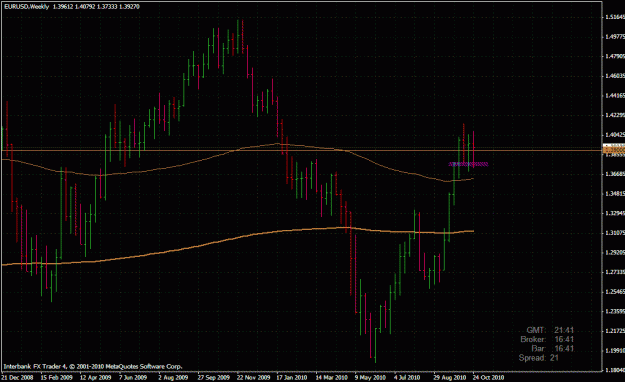The image size is (625, 382).
Task: Click the 1.39270 close price value
Action: pos(129,7)
